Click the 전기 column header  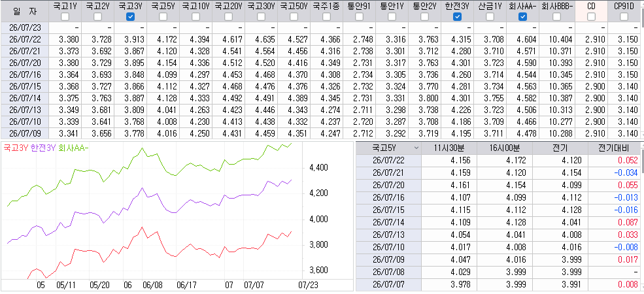point(560,148)
